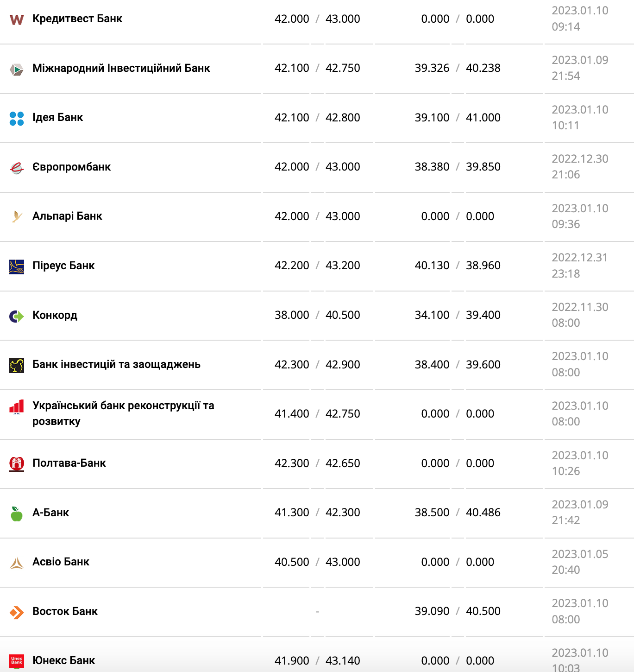Viewport: 634px width, 672px height.
Task: Click the Асвіо Банк logo icon
Action: point(17,563)
